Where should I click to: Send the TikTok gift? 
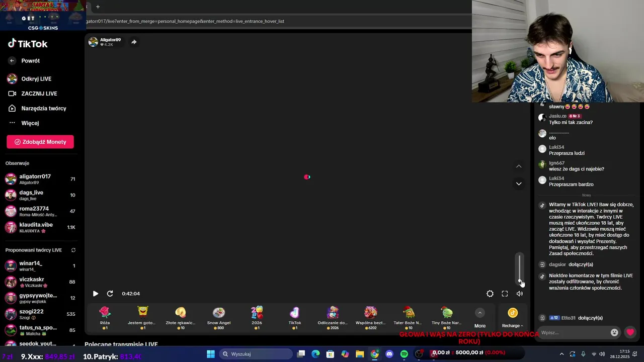point(295,318)
